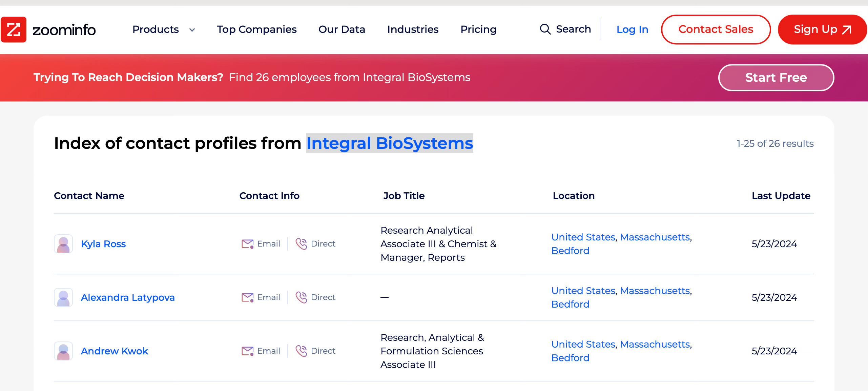868x391 pixels.
Task: Click Andrew Kwok avatar icon
Action: tap(63, 351)
